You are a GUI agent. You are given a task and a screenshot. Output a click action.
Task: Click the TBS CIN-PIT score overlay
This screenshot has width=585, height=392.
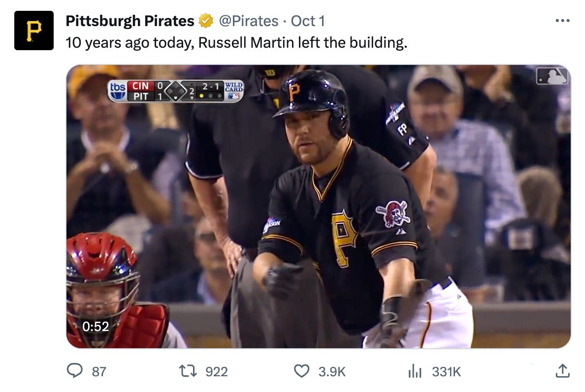pos(175,91)
